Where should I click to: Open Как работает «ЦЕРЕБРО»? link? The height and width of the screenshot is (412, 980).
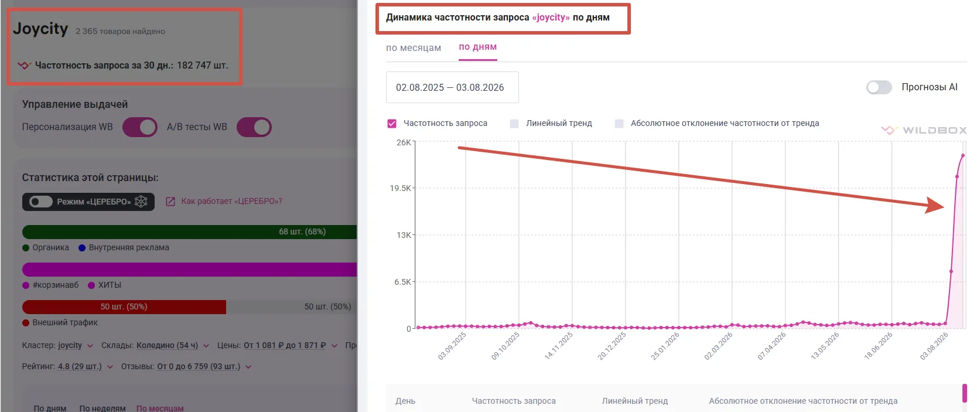point(231,201)
